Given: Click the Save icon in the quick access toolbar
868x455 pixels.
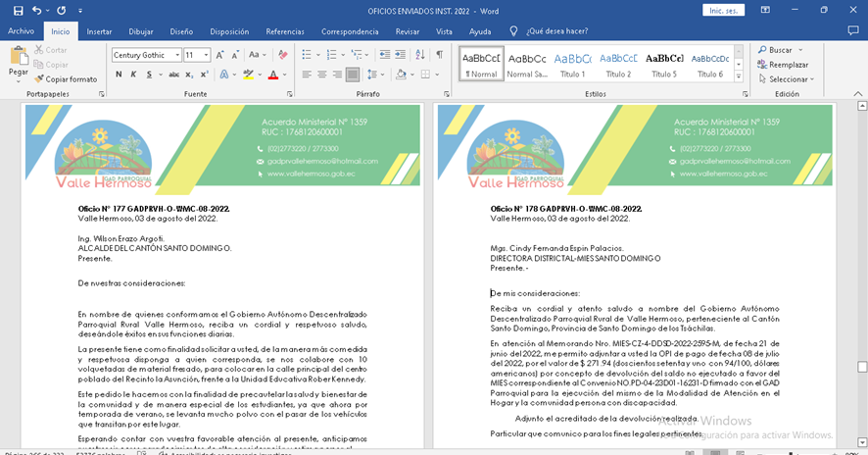Looking at the screenshot, I should pyautogui.click(x=15, y=10).
